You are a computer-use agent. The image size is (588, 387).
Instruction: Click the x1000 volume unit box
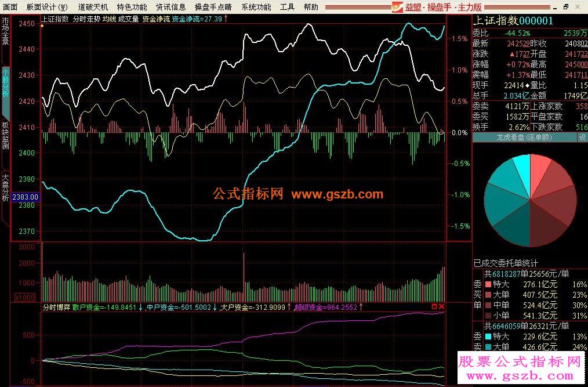coord(25,298)
